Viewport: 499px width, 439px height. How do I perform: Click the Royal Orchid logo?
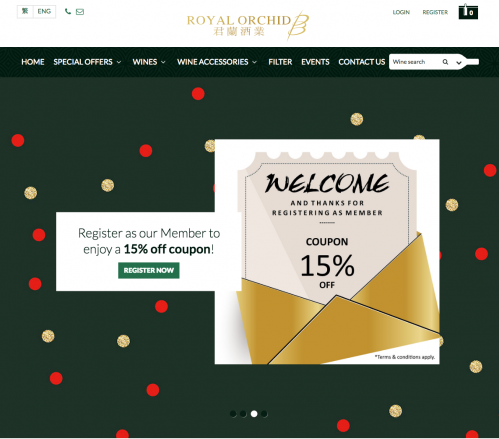point(248,25)
